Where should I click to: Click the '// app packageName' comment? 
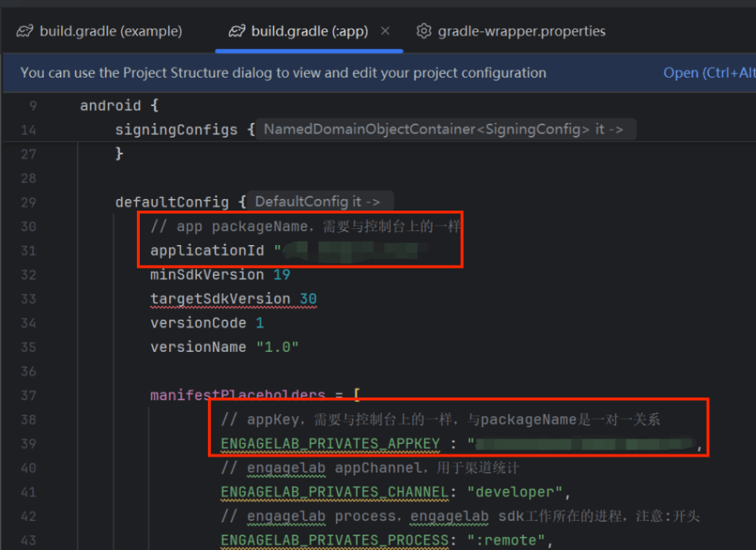coord(306,226)
